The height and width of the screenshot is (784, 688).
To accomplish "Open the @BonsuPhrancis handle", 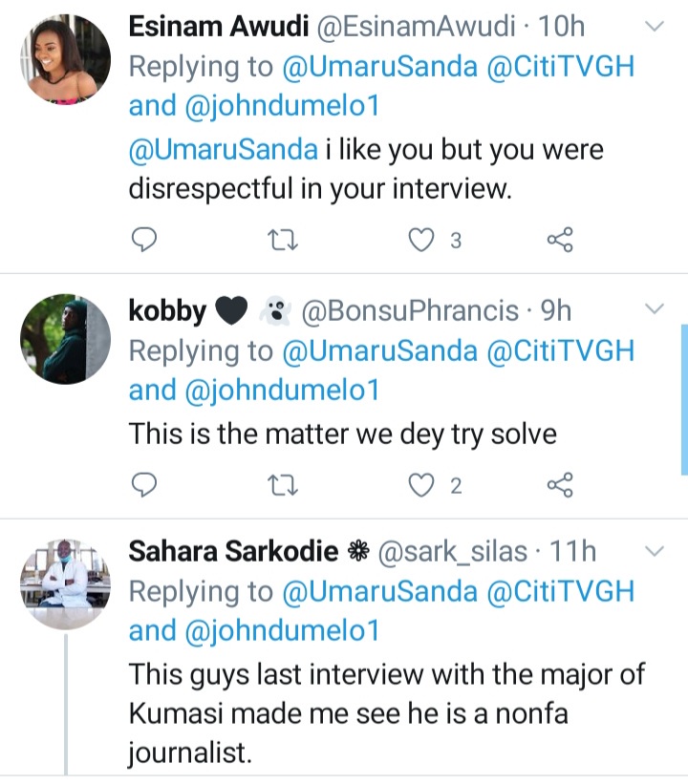I will (x=410, y=310).
